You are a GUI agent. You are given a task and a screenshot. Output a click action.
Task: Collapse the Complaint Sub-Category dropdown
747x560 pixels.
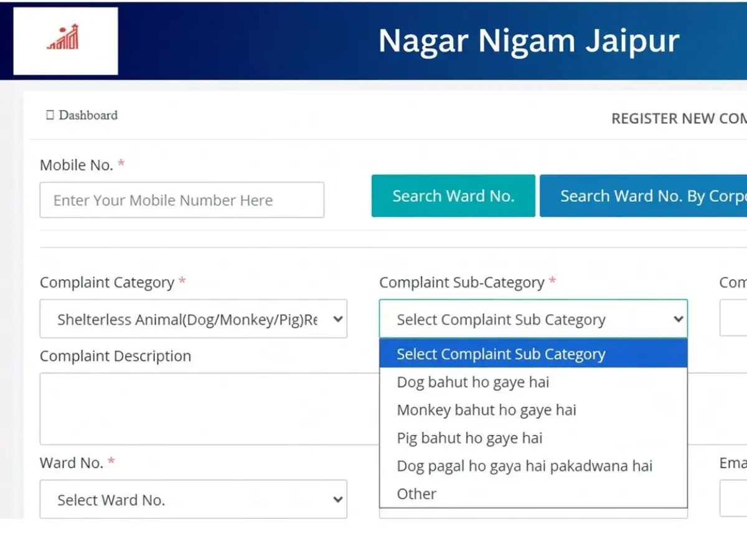533,319
